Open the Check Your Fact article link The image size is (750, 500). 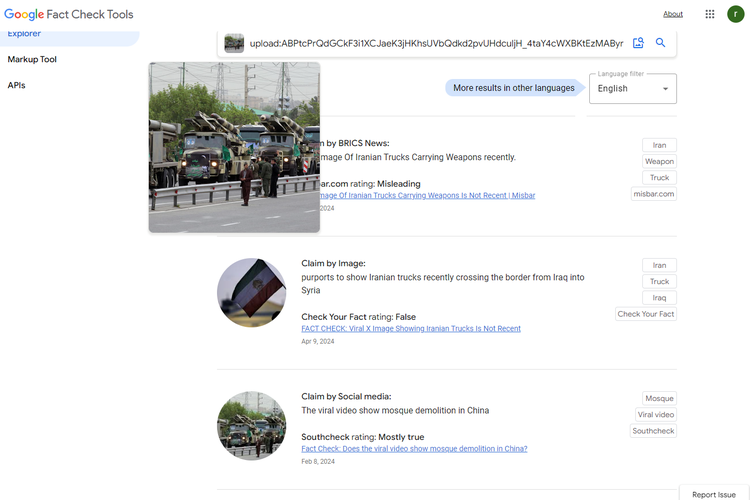click(x=411, y=328)
